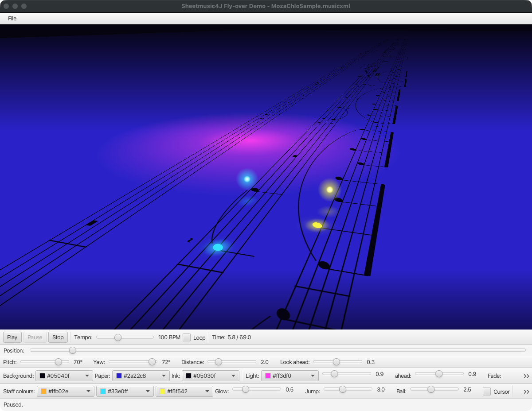
Task: Open the orange #ffb02e staff colour dropdown
Action: [x=66, y=392]
